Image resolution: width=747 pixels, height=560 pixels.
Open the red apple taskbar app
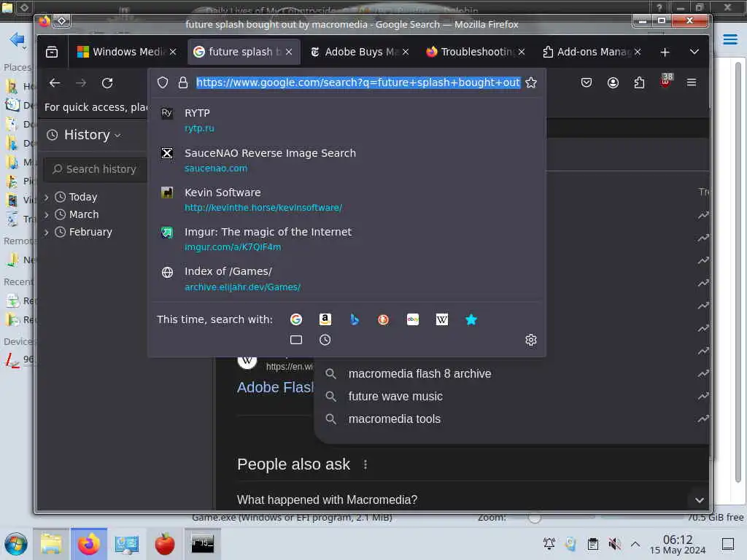(x=164, y=544)
